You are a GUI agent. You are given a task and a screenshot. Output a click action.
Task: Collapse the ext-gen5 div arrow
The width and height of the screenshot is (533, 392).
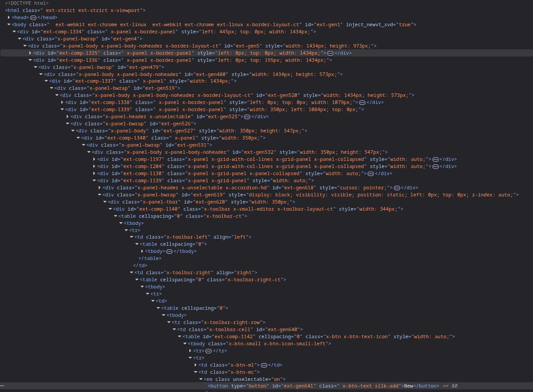[25, 46]
